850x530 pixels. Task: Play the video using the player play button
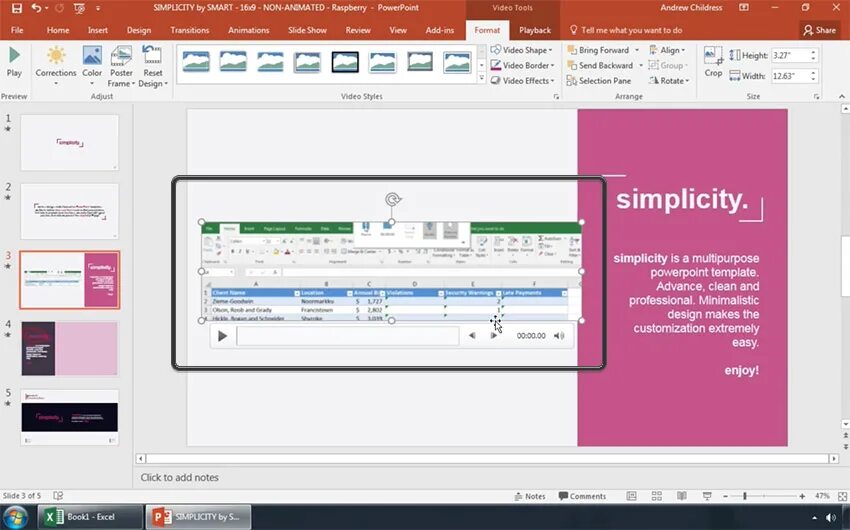tap(222, 336)
